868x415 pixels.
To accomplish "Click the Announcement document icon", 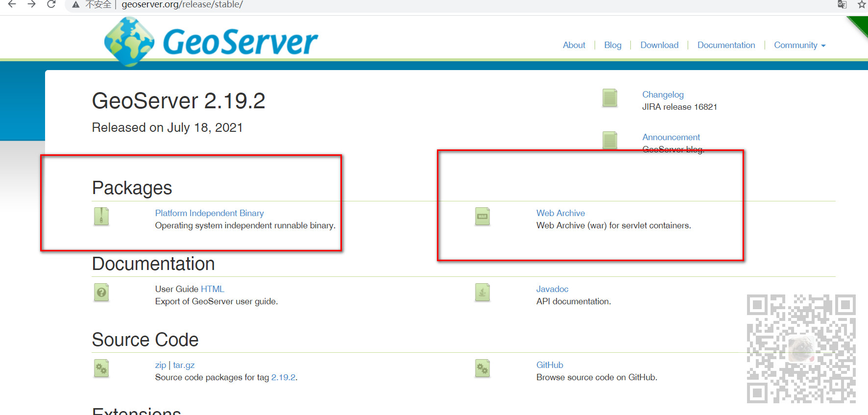I will click(x=610, y=140).
